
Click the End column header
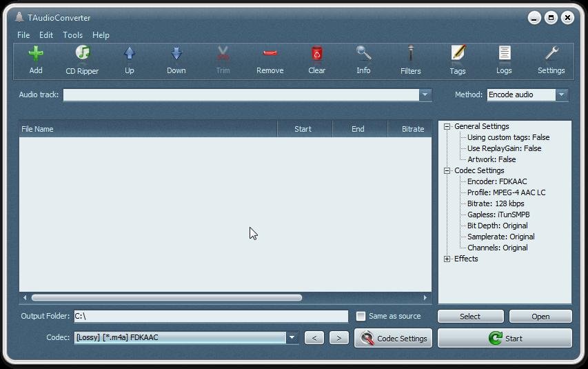click(359, 129)
